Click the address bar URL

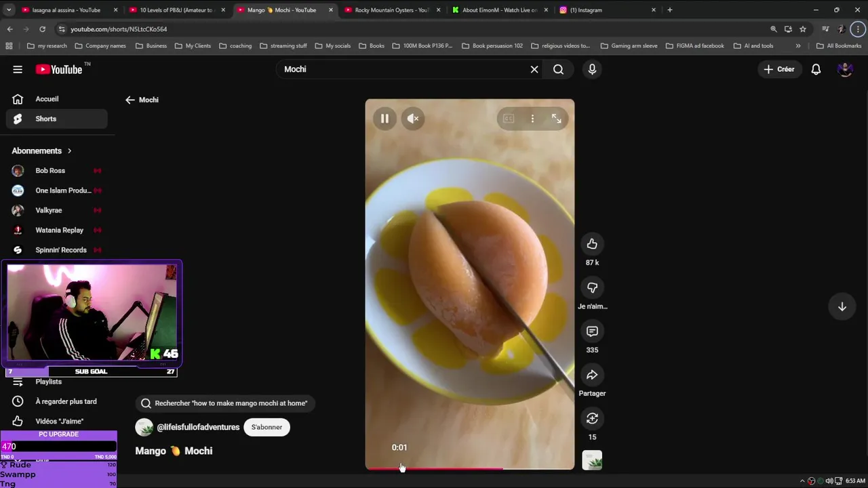(119, 29)
